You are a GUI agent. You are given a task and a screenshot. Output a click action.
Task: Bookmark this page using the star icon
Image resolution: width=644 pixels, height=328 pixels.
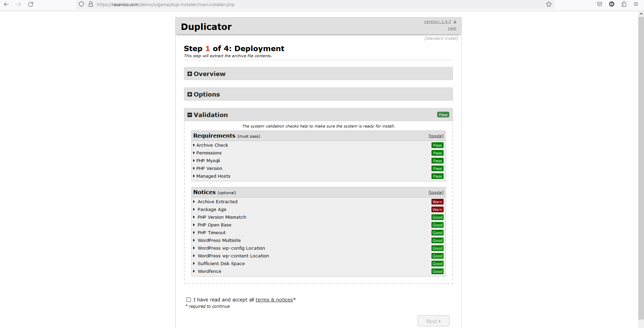pyautogui.click(x=548, y=4)
